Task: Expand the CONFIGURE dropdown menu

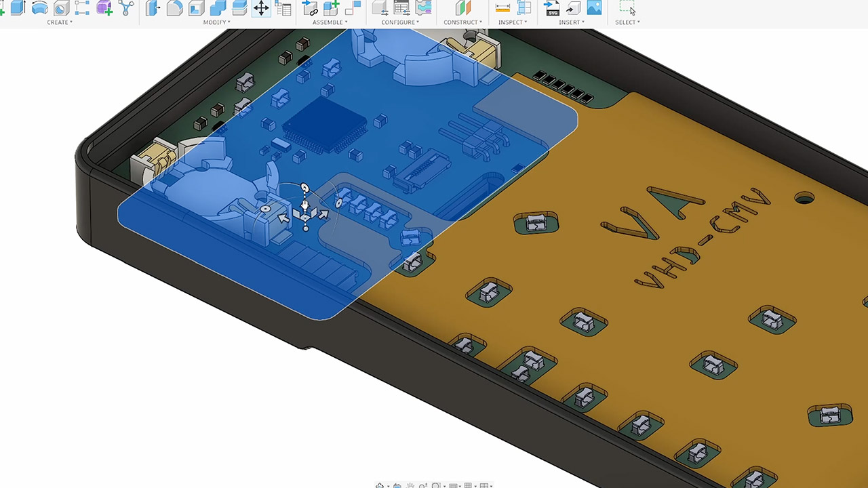Action: (400, 22)
